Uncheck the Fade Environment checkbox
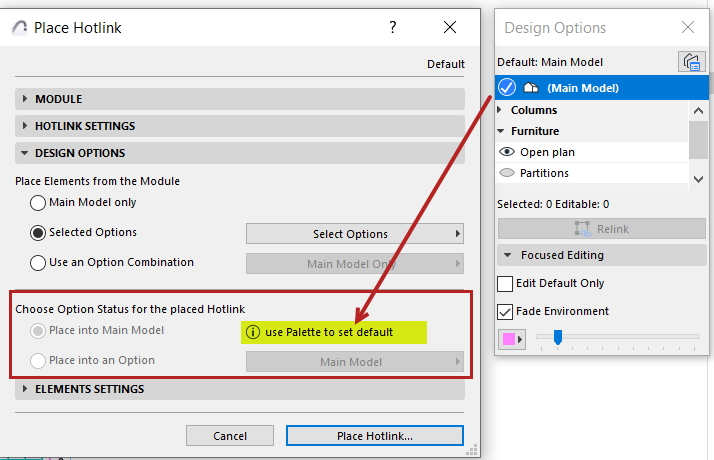The width and height of the screenshot is (714, 460). pos(506,311)
